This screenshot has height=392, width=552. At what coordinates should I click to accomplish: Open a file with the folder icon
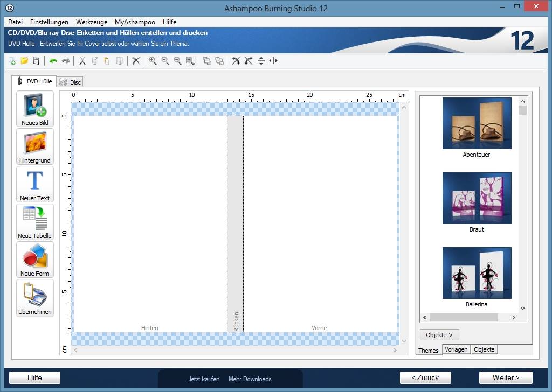click(24, 61)
